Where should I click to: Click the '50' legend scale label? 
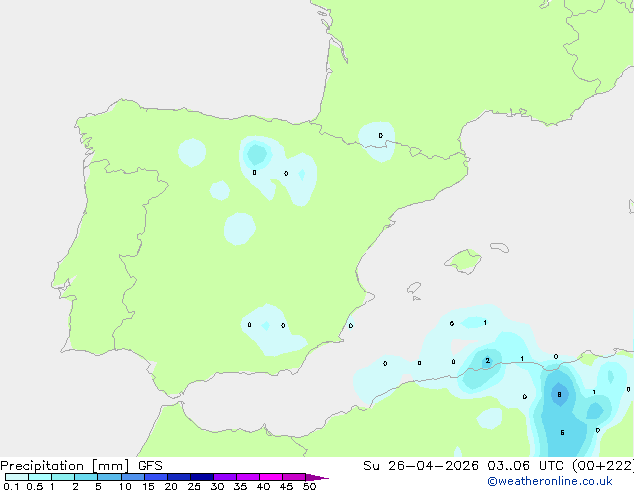coord(309,486)
